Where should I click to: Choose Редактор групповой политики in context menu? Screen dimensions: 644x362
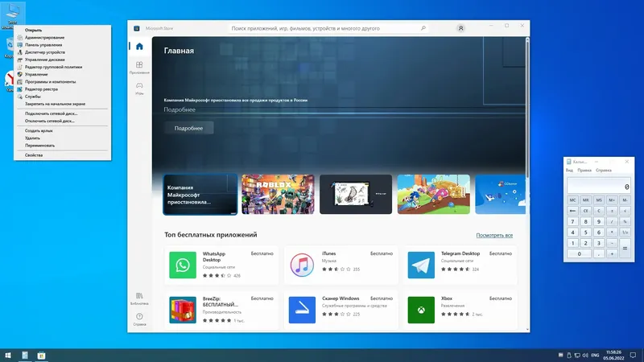coord(63,67)
